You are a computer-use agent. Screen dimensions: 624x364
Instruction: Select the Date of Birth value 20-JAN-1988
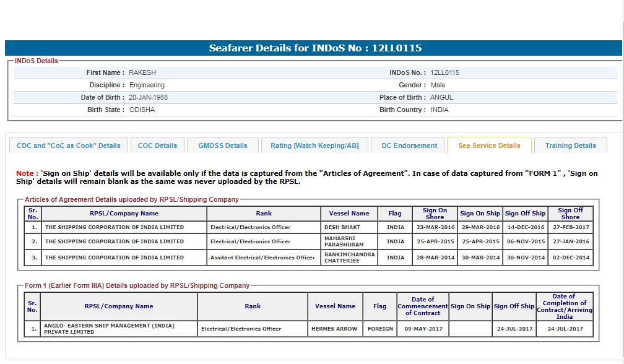tap(148, 97)
